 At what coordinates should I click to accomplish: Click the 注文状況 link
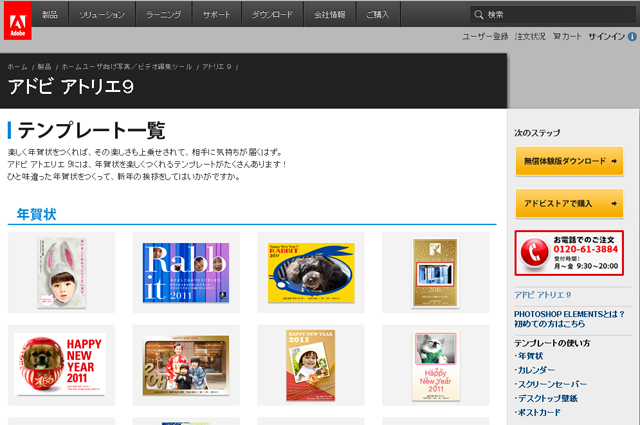tap(530, 37)
